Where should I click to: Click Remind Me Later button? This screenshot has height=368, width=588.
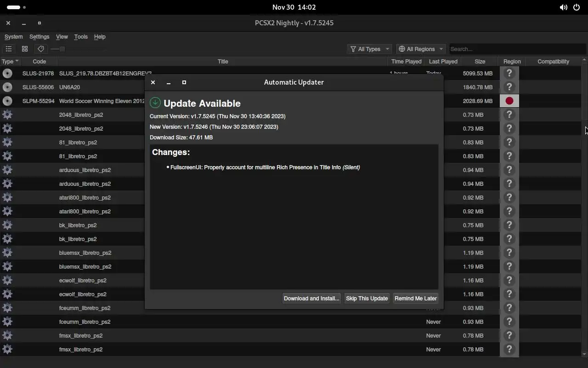click(x=416, y=298)
